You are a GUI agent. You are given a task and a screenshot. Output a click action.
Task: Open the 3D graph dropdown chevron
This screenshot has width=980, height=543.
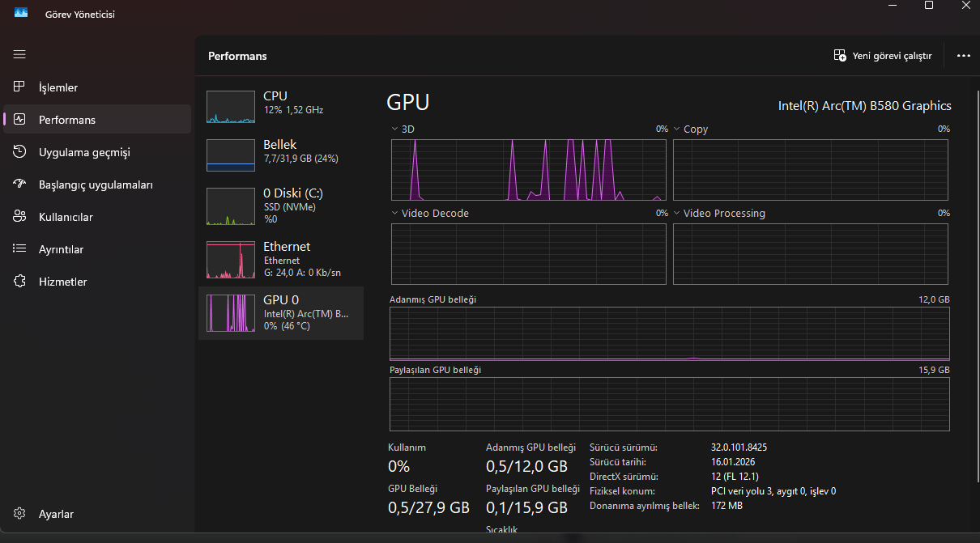coord(394,129)
